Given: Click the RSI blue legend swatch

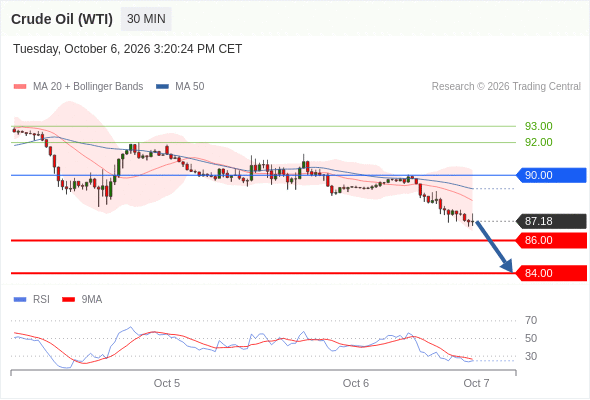Looking at the screenshot, I should [x=20, y=300].
